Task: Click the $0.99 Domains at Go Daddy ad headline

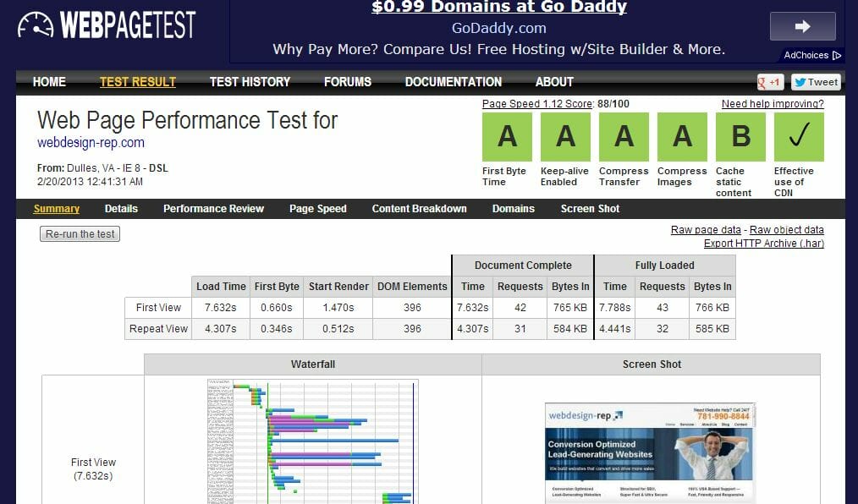Action: (499, 7)
